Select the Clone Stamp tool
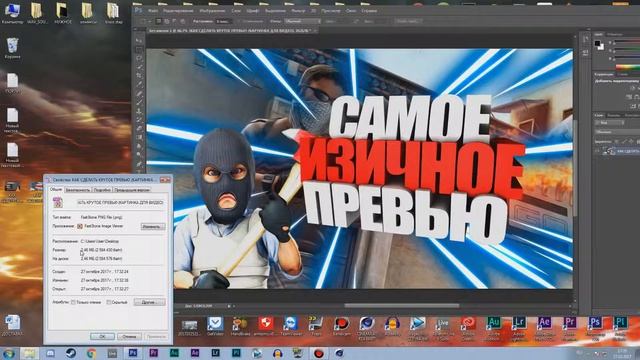This screenshot has height=360, width=640. click(139, 111)
